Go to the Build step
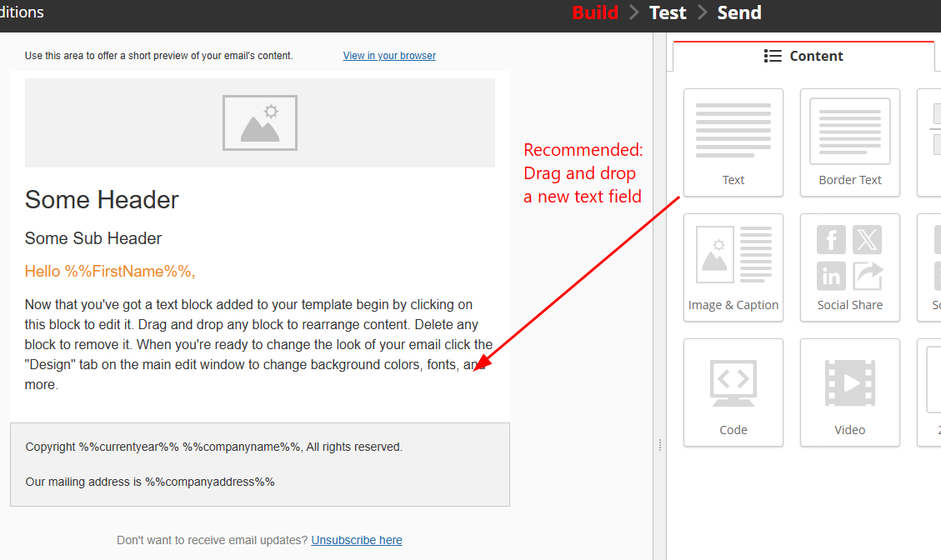The height and width of the screenshot is (560, 941). point(595,12)
